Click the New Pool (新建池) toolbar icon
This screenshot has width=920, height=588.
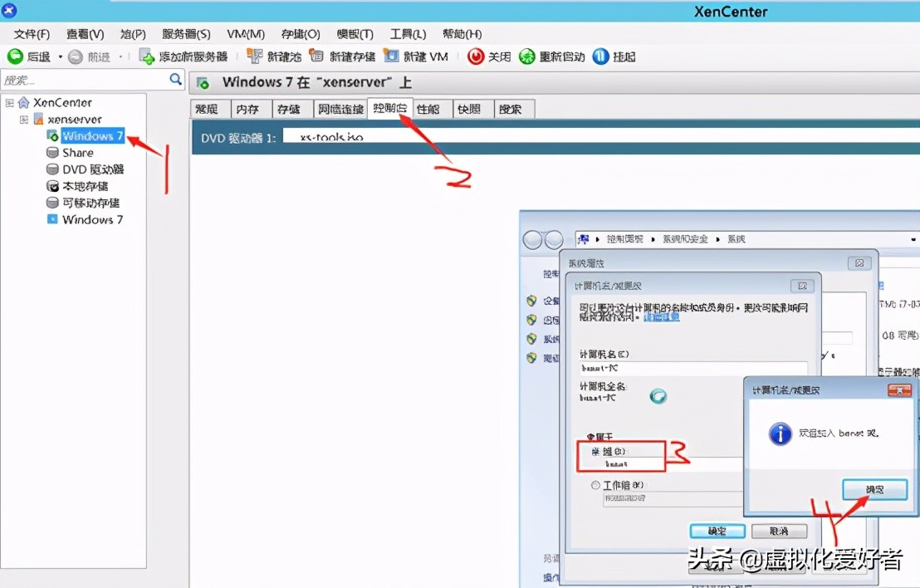(255, 56)
